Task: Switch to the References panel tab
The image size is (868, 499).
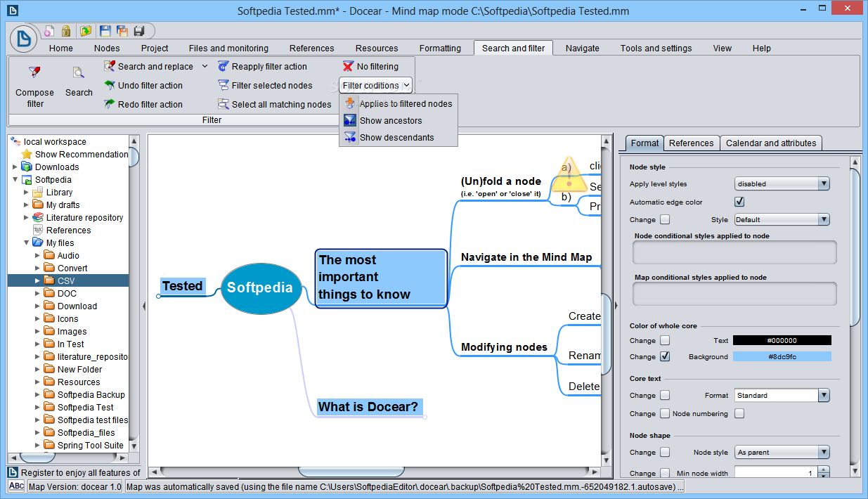Action: 692,143
